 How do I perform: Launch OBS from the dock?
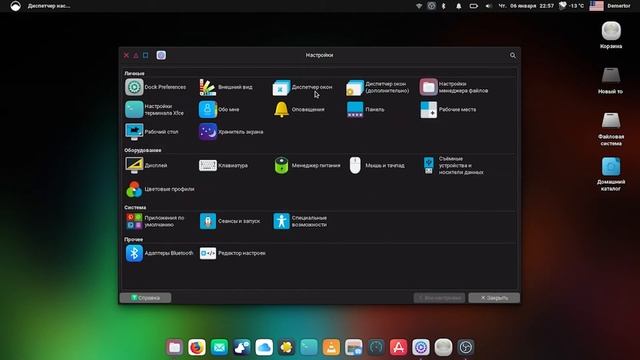(x=466, y=347)
